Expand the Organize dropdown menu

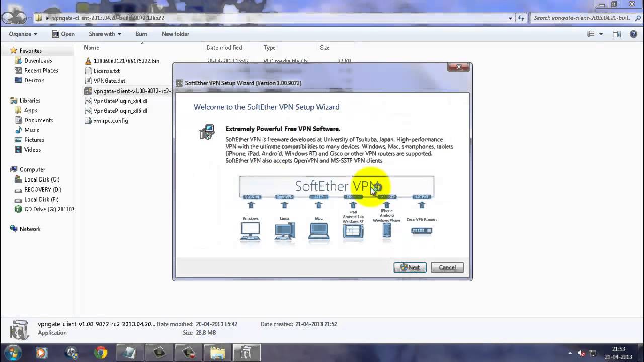tap(23, 34)
